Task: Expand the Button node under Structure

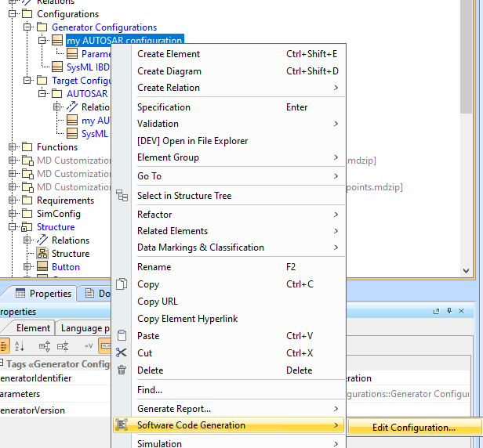Action: (x=27, y=267)
